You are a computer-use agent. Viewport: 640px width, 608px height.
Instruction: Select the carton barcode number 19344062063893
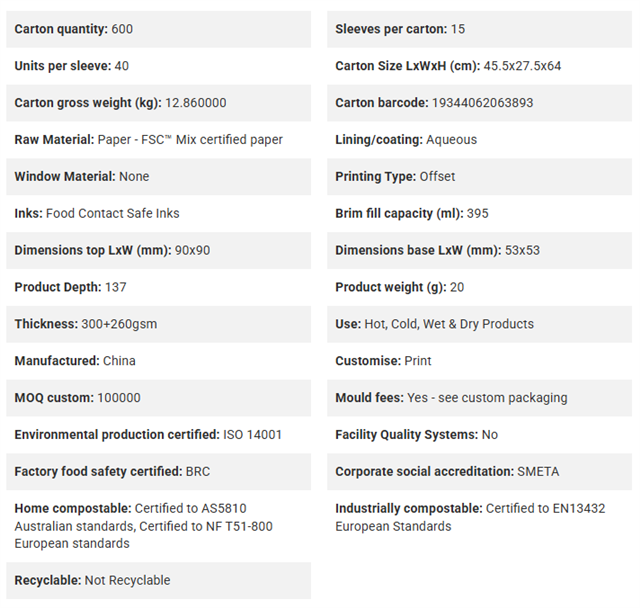(x=482, y=103)
